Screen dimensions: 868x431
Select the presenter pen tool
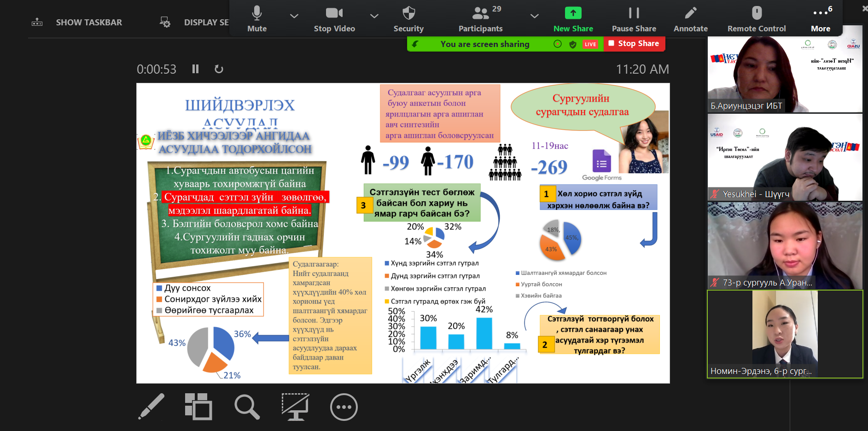pyautogui.click(x=151, y=407)
